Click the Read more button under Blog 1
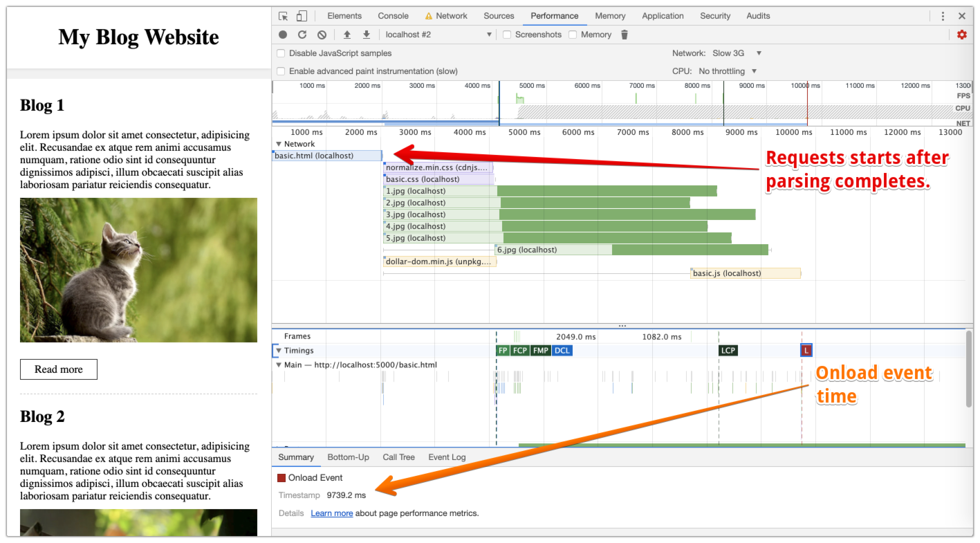This screenshot has width=980, height=543. click(x=59, y=369)
